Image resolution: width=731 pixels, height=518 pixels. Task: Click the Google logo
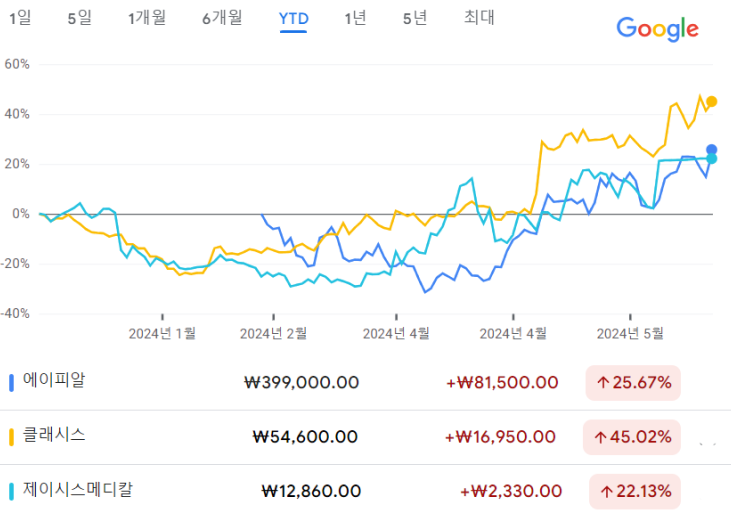(657, 29)
